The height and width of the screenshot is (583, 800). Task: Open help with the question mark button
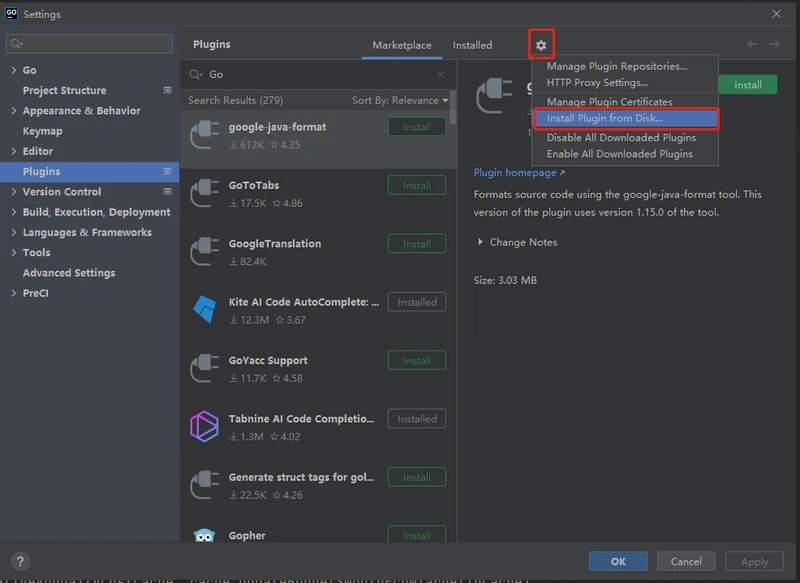20,562
